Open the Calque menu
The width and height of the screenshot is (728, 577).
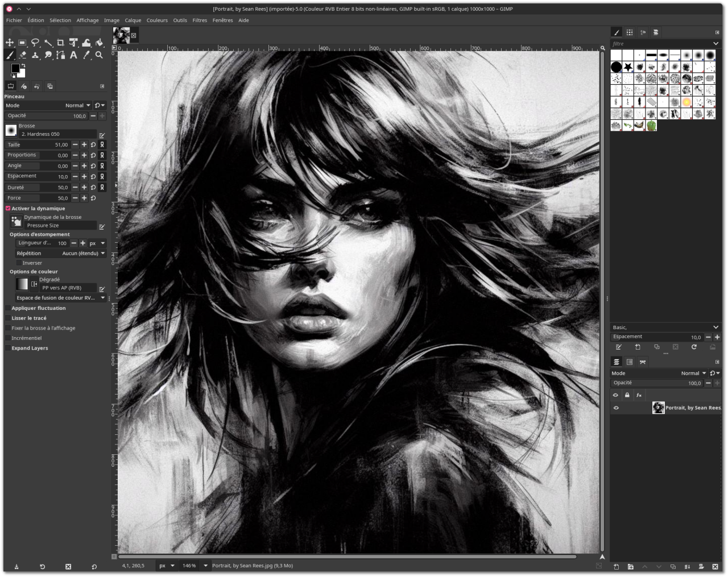point(133,20)
